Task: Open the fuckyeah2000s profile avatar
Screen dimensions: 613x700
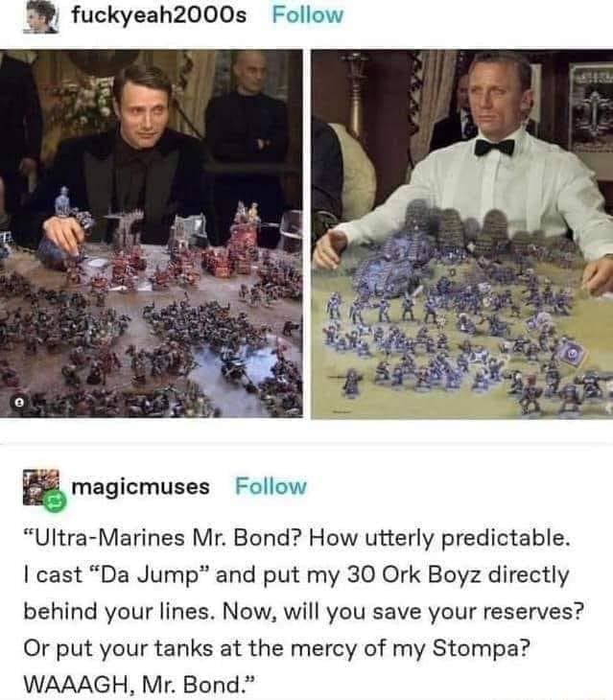Action: pyautogui.click(x=40, y=16)
